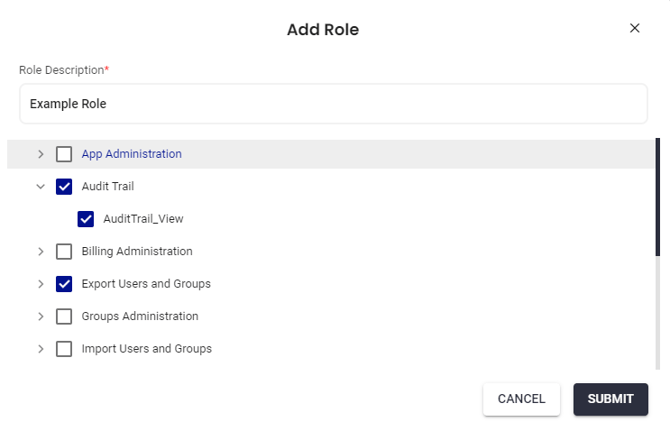
Task: Uncheck Export Users and Groups checkbox
Action: (65, 284)
